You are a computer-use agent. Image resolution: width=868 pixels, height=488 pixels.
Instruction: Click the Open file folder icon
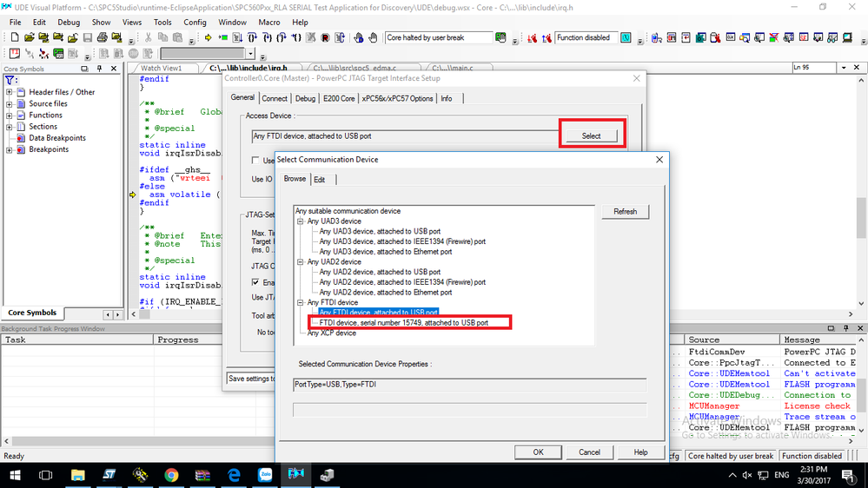tap(30, 37)
